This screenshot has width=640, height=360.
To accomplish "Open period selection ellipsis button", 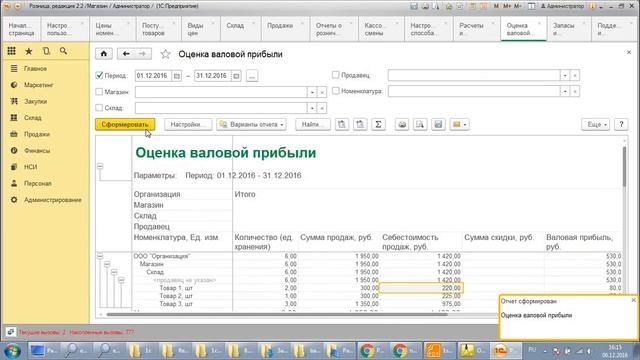I will 252,76.
